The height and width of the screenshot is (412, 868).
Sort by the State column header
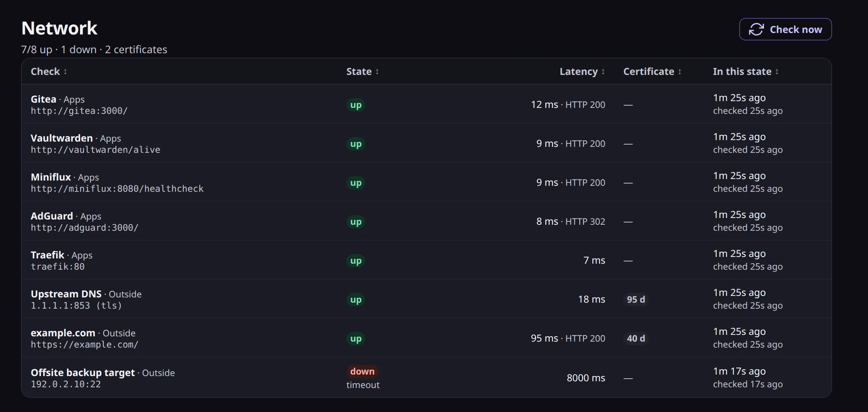pyautogui.click(x=363, y=72)
